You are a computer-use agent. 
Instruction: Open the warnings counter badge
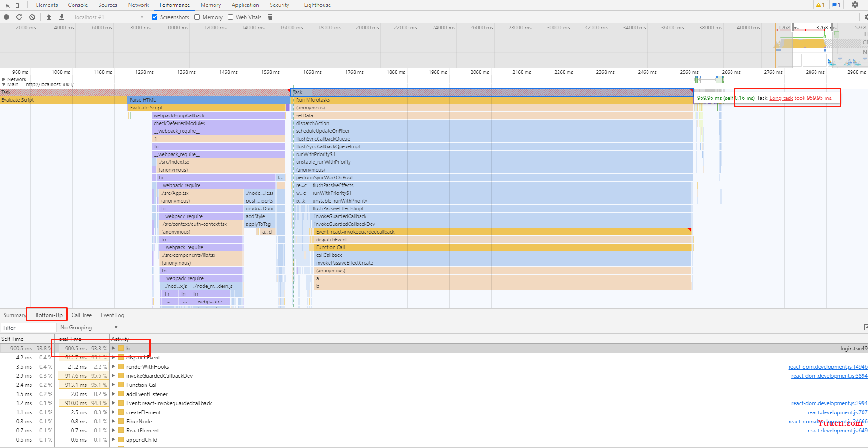pyautogui.click(x=820, y=5)
